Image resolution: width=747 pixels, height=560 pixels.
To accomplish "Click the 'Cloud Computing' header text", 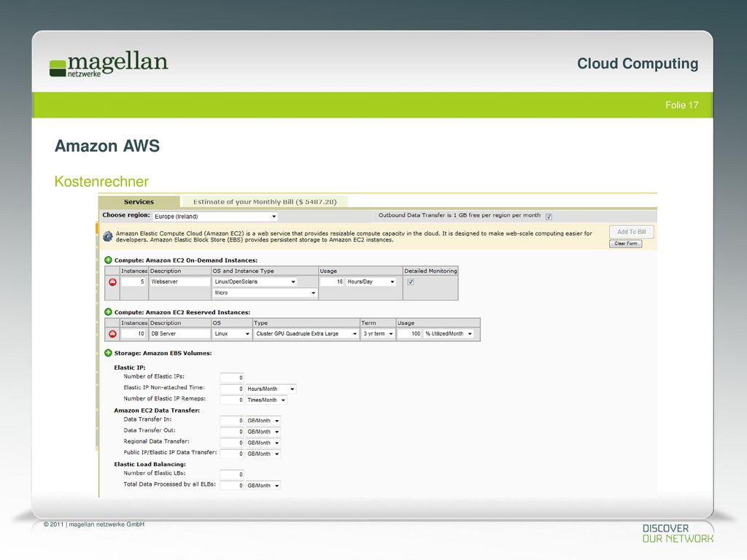I will click(x=638, y=63).
